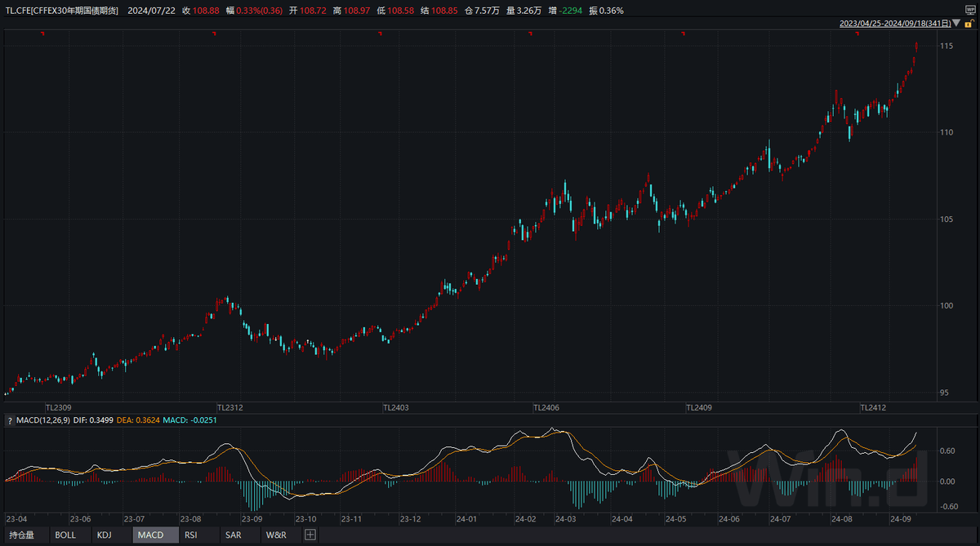Switch to the BOLL indicator tab
Viewport: 980px width, 546px height.
(65, 535)
